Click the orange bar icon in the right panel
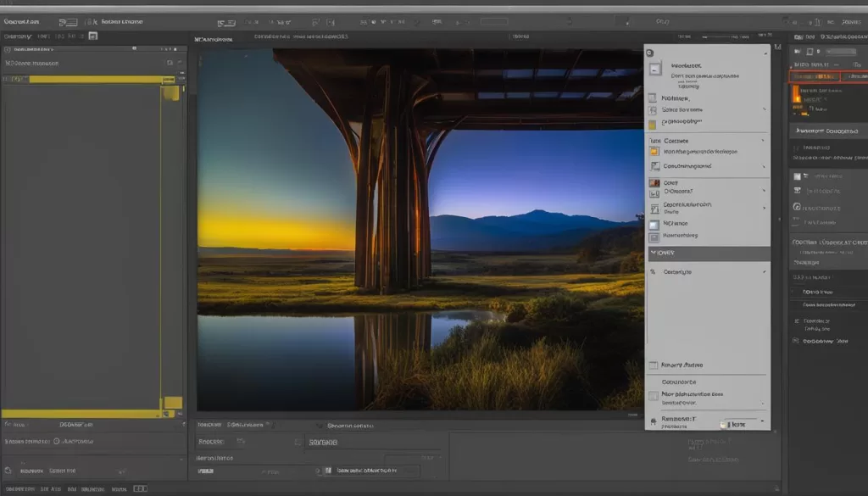Image resolution: width=868 pixels, height=496 pixels. (796, 94)
